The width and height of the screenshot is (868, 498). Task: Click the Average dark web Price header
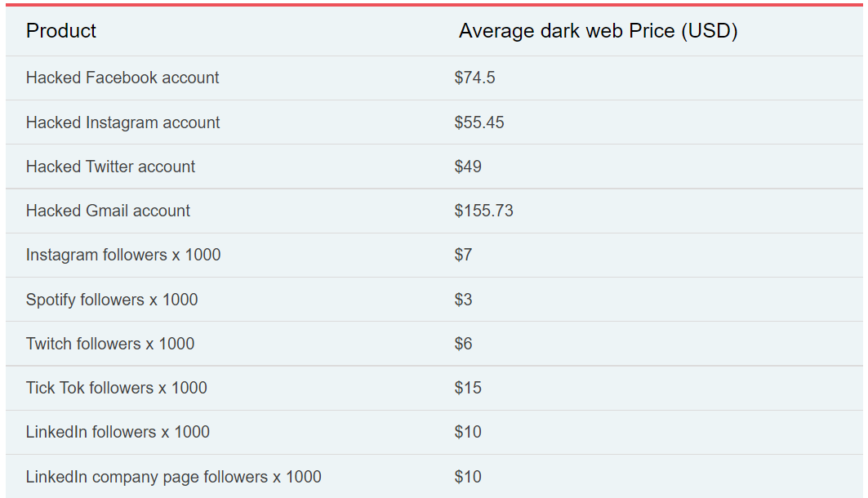[x=598, y=31]
